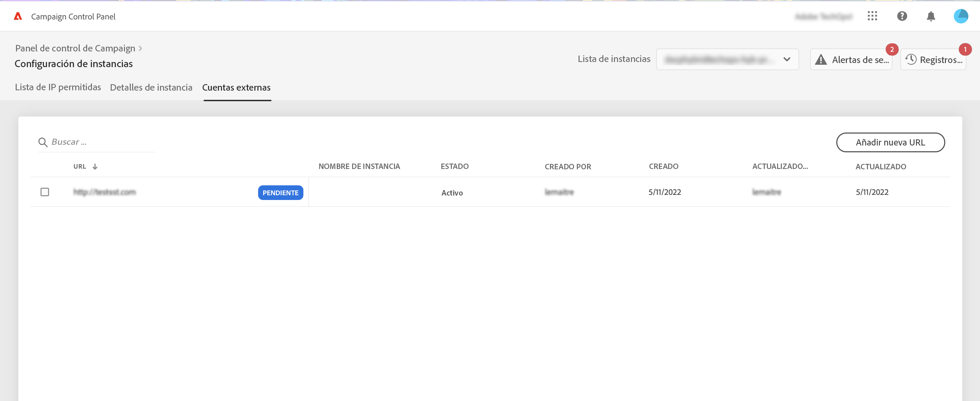Click the Adobe logo icon
Screen dimensions: 980x401
pos(18,16)
